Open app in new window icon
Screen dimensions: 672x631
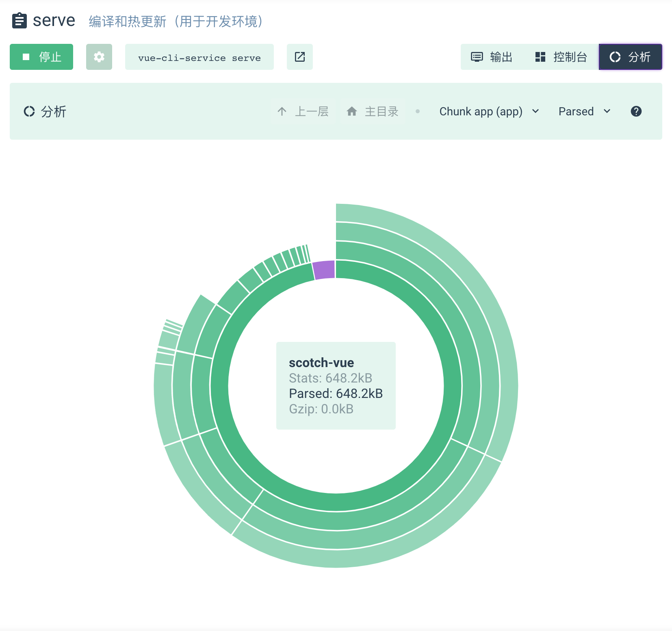(300, 57)
